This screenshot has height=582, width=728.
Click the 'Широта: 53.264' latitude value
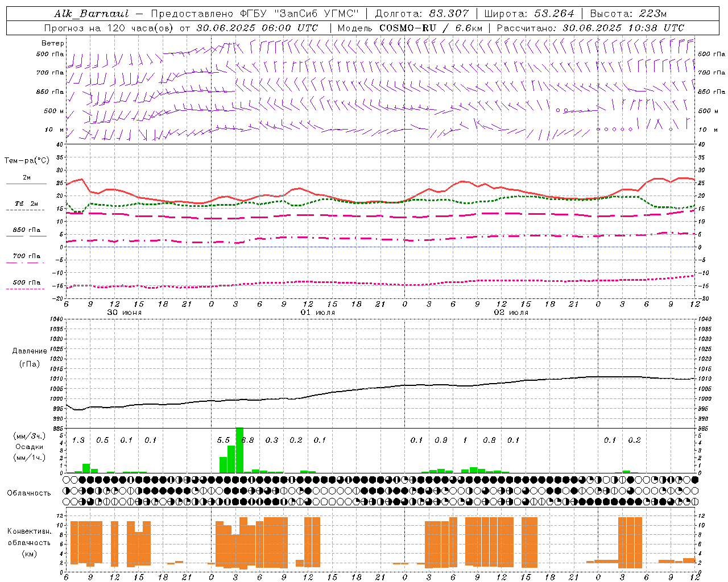(x=530, y=14)
